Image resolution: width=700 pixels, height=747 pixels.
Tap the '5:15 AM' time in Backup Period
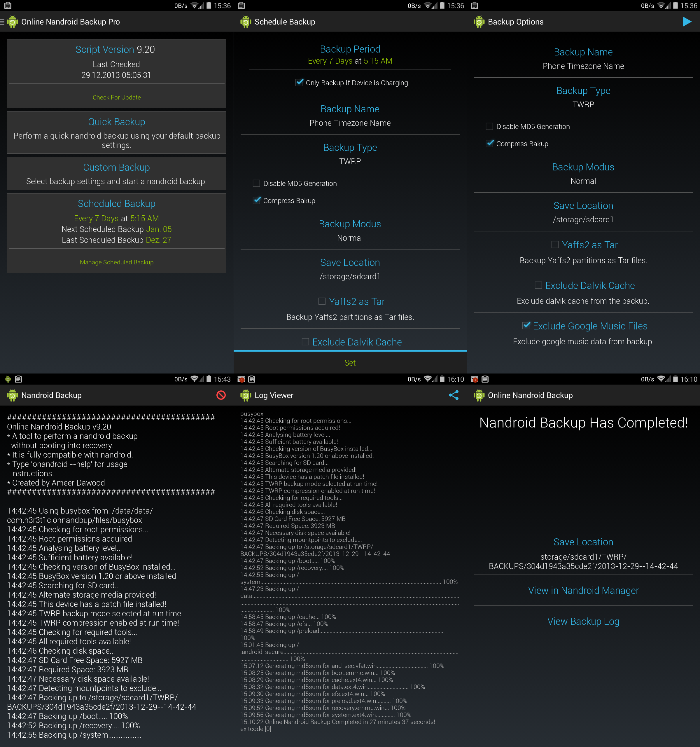[378, 61]
